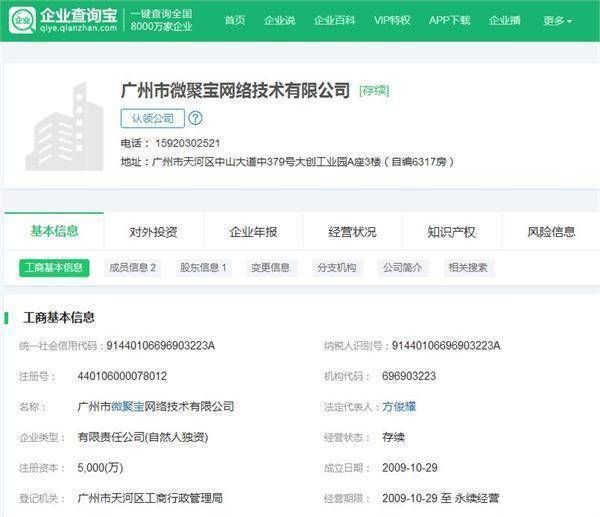Click the company building placeholder image
The width and height of the screenshot is (600, 517).
coord(64,127)
